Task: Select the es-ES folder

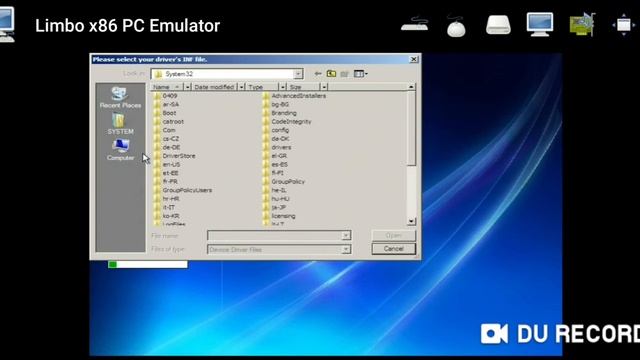Action: [276, 164]
